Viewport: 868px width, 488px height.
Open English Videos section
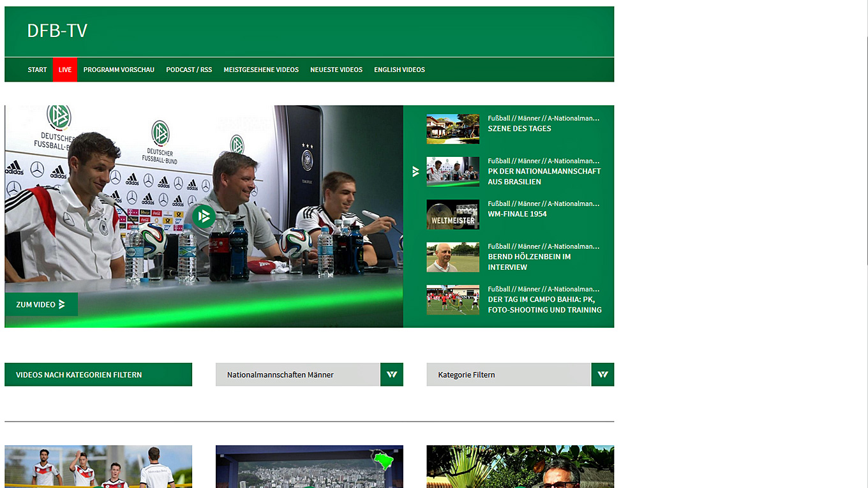400,70
